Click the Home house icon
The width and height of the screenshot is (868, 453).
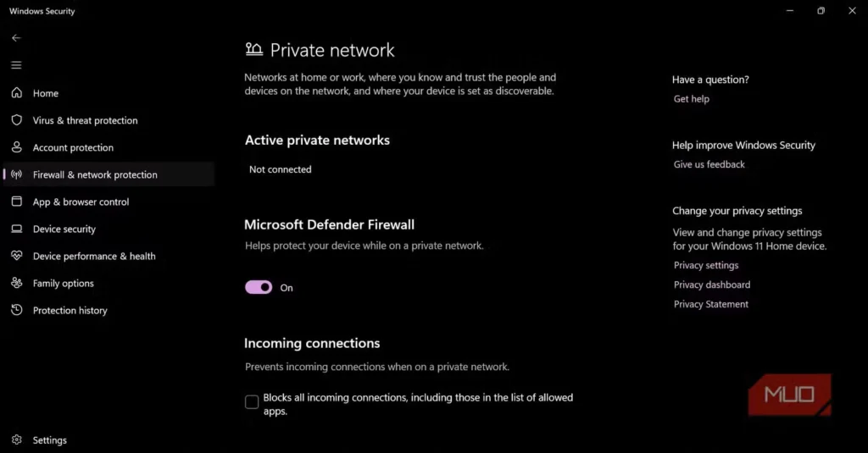click(x=16, y=93)
